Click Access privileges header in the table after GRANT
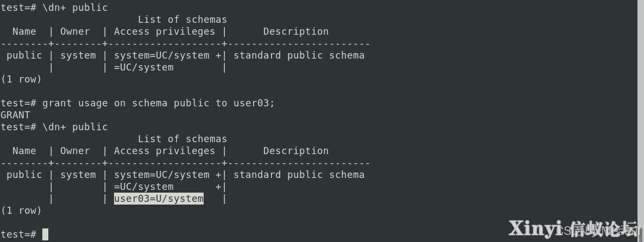Image resolution: width=644 pixels, height=242 pixels. (x=165, y=151)
